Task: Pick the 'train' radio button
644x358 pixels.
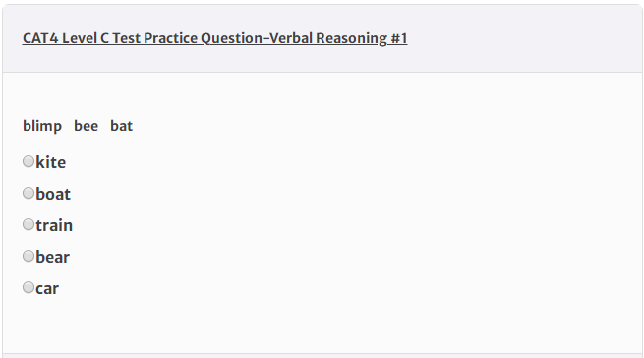Action: pos(29,224)
